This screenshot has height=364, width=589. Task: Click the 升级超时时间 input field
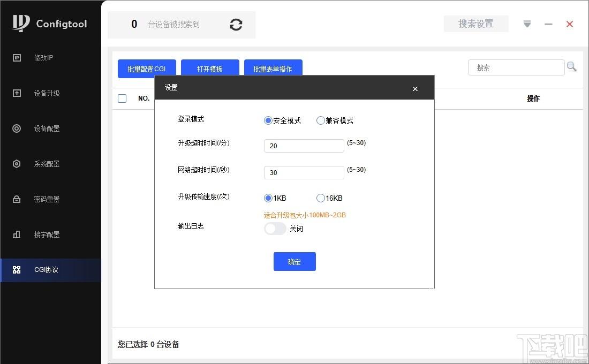point(304,146)
